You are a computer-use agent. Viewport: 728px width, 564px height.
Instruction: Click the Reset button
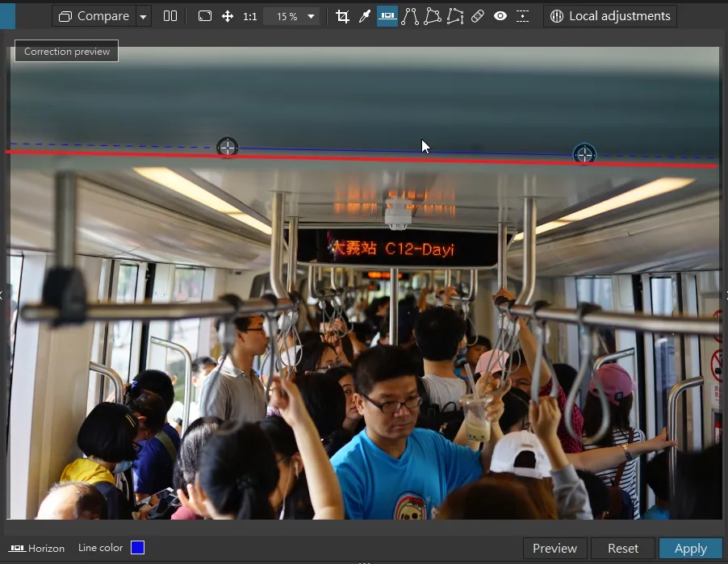pos(623,548)
